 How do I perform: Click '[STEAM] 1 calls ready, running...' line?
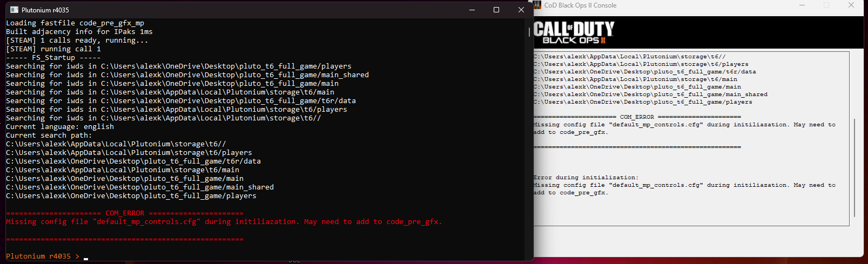click(77, 40)
